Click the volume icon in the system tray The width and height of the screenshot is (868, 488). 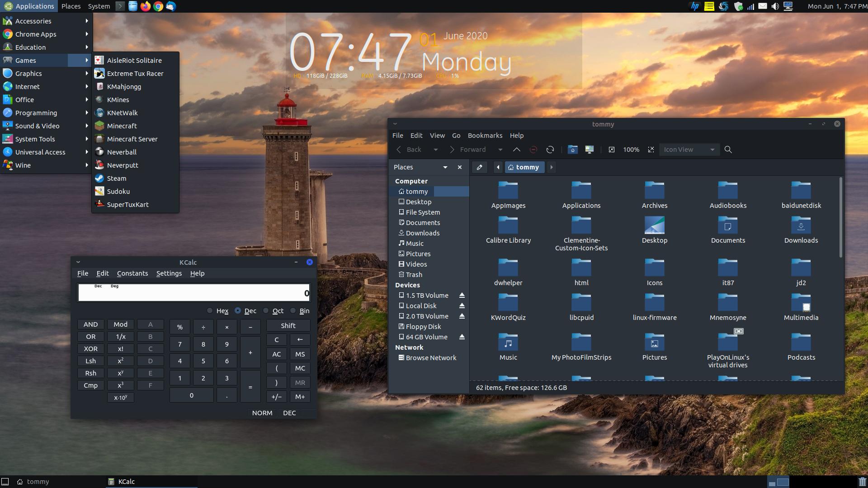774,6
